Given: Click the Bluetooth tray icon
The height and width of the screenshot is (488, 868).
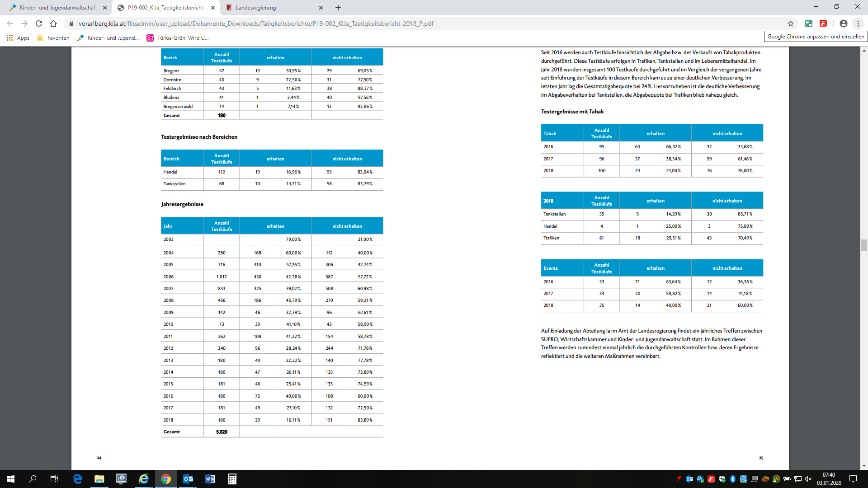Looking at the screenshot, I should coord(732,479).
